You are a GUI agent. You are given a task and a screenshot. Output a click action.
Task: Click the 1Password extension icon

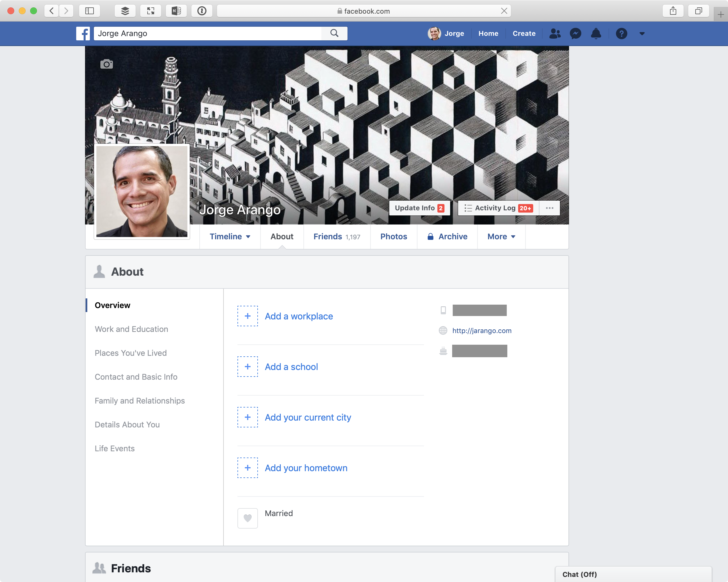pyautogui.click(x=202, y=11)
